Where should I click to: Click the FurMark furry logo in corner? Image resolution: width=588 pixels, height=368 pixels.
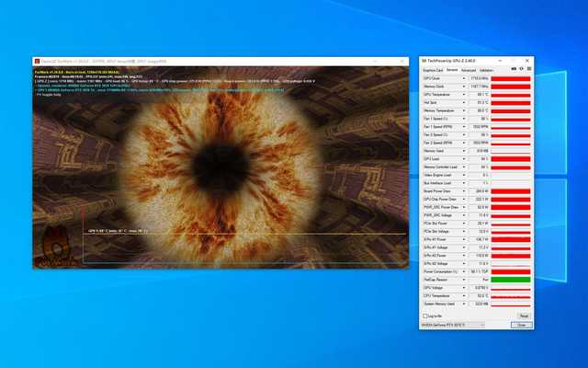click(x=56, y=246)
